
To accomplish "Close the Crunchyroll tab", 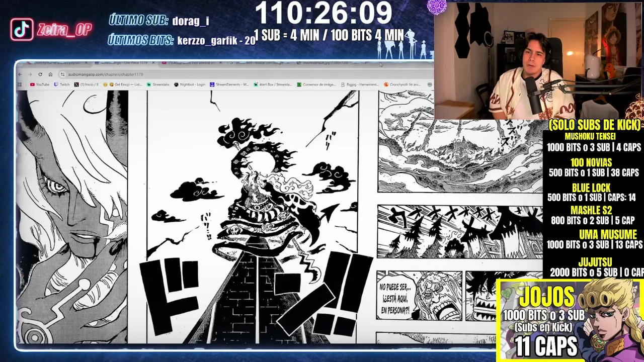I will pyautogui.click(x=86, y=63).
